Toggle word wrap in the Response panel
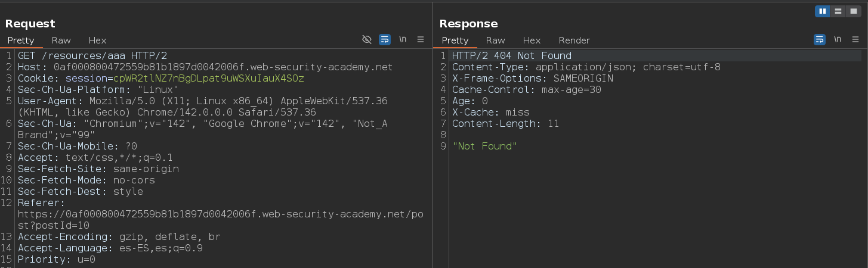This screenshot has width=868, height=268. coord(820,40)
